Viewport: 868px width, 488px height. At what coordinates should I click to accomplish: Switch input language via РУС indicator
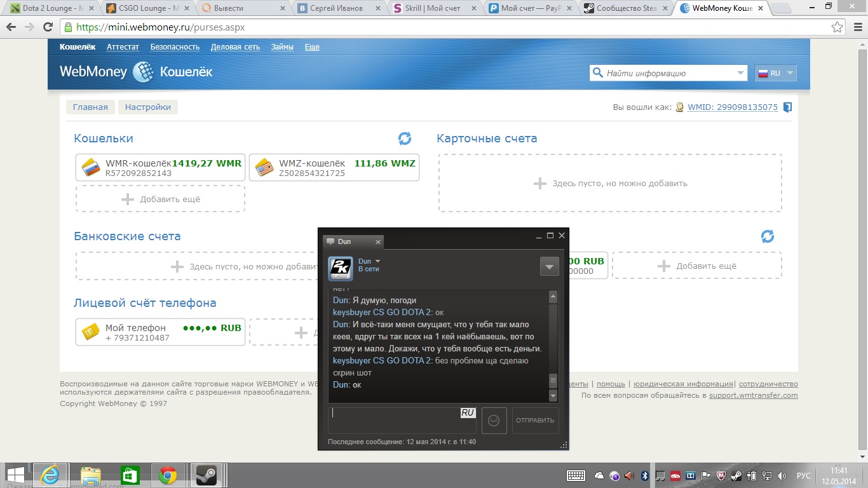pyautogui.click(x=803, y=475)
